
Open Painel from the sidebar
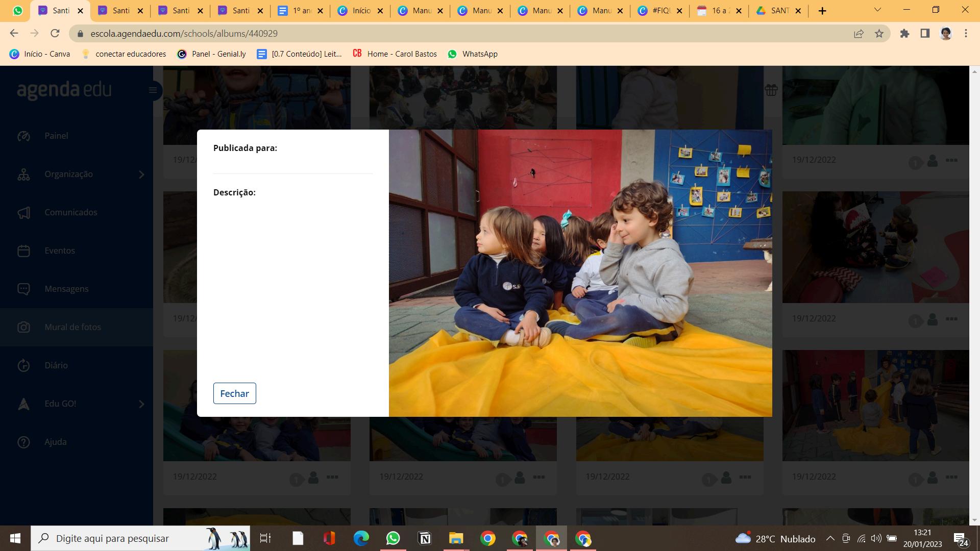pyautogui.click(x=56, y=136)
